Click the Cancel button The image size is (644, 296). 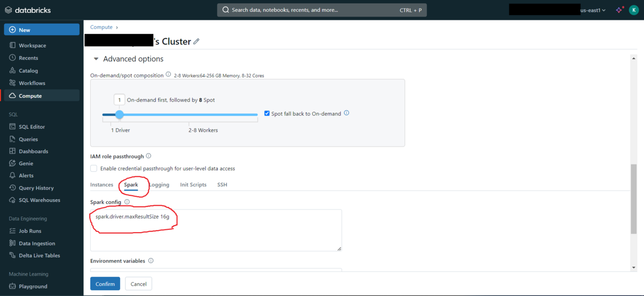pos(138,284)
